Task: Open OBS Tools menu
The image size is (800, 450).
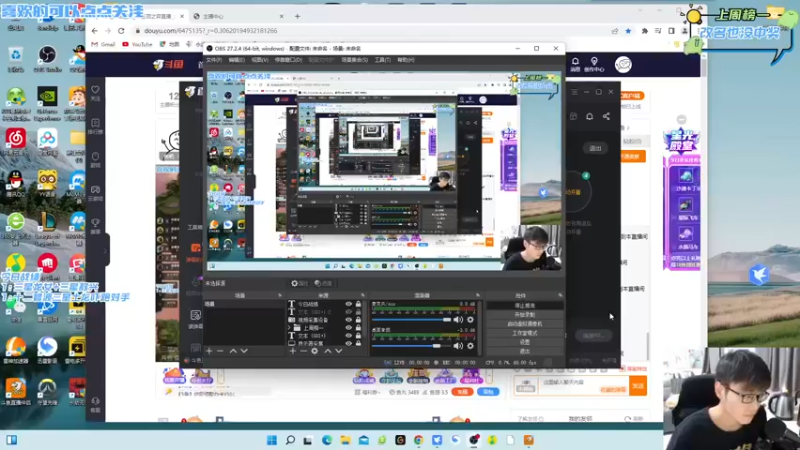Action: click(x=383, y=60)
